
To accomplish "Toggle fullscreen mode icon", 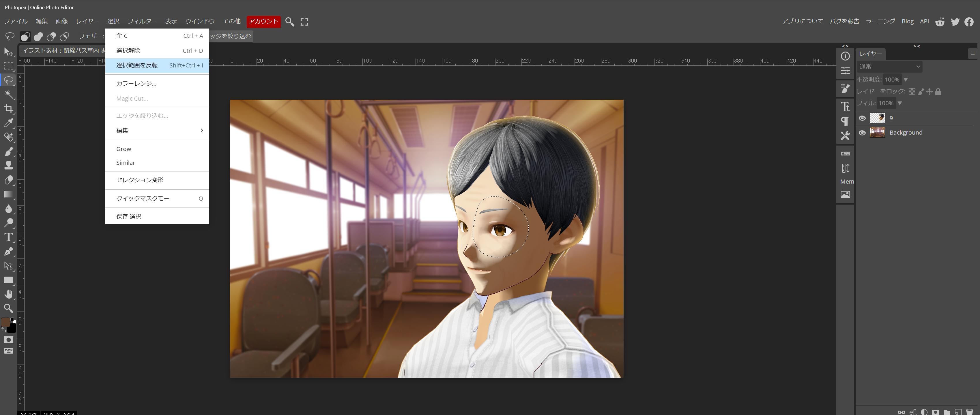I will [x=304, y=22].
